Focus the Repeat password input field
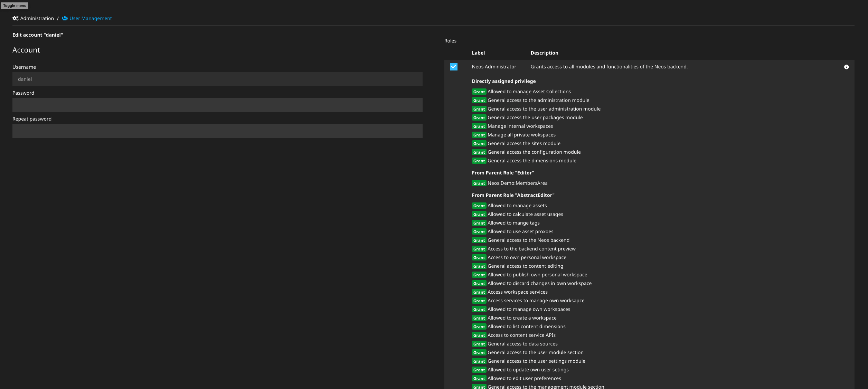868x389 pixels. point(217,131)
